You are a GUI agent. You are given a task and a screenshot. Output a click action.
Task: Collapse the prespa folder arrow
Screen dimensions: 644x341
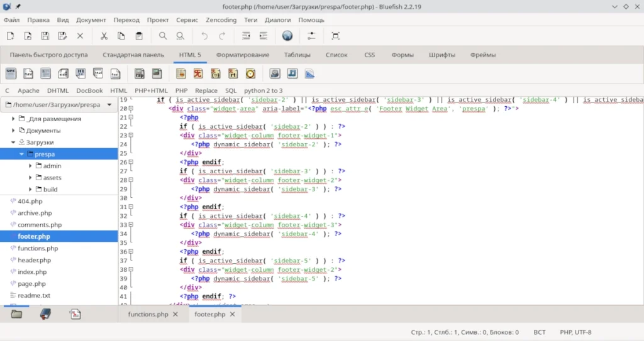point(21,154)
